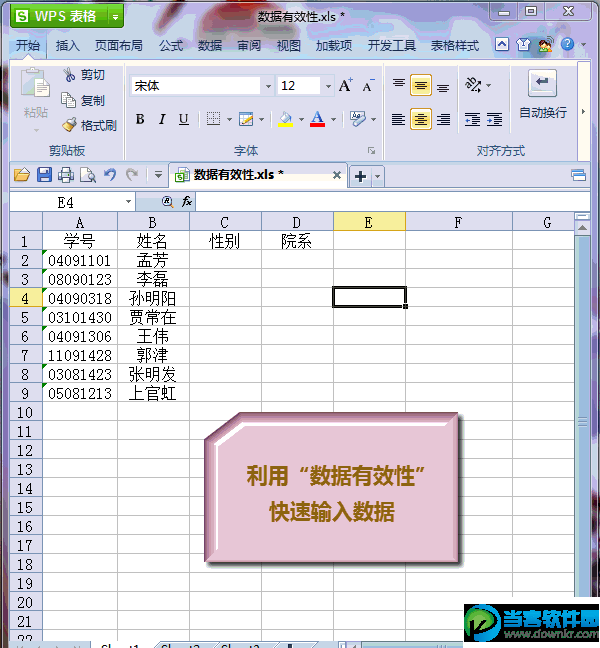Select row 4 header
This screenshot has height=648, width=600.
[26, 298]
